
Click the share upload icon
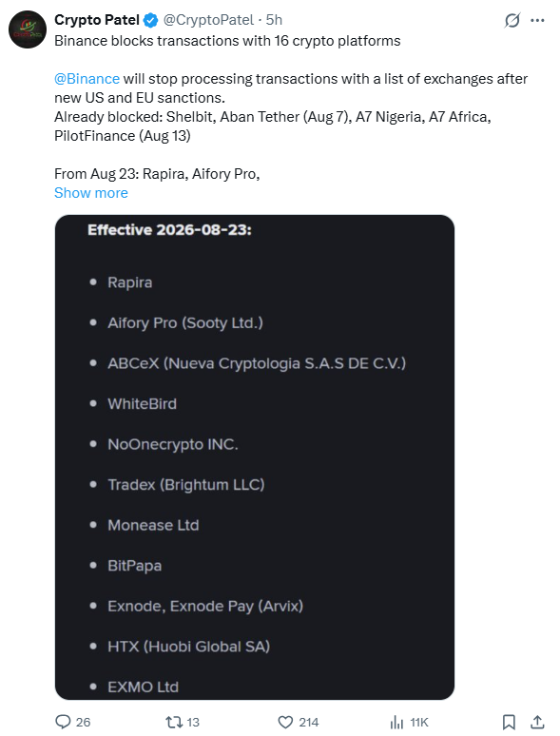click(538, 722)
